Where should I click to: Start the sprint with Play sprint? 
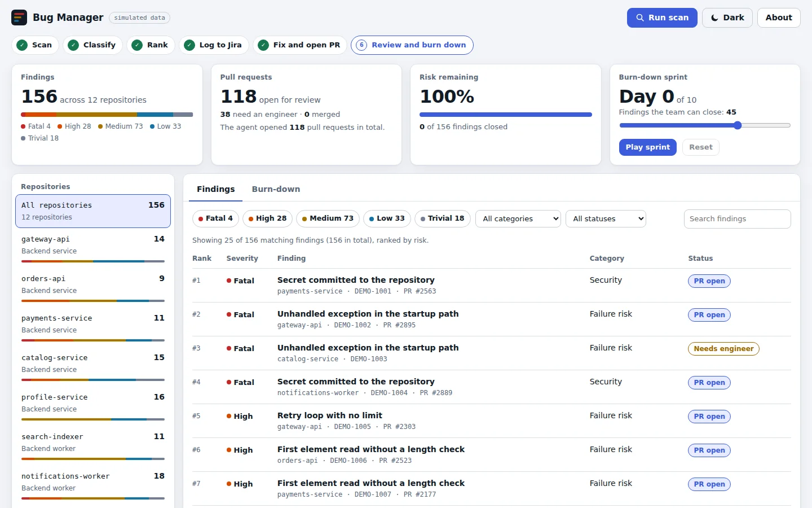647,147
